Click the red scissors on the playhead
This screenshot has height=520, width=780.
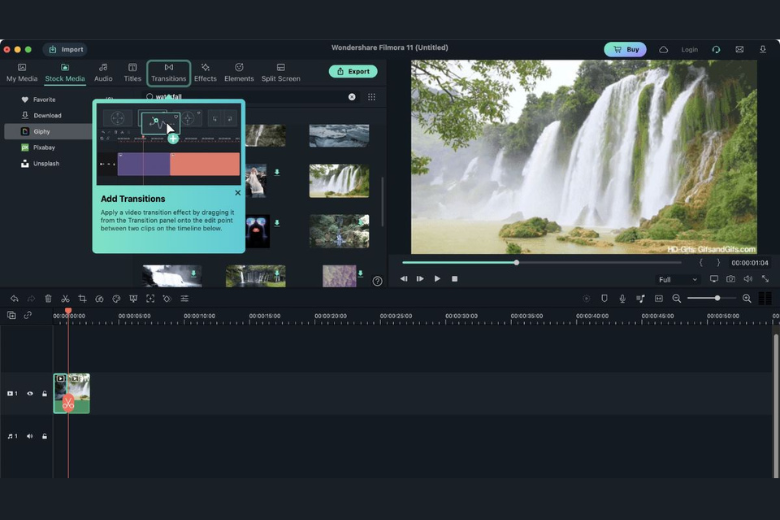pyautogui.click(x=68, y=403)
